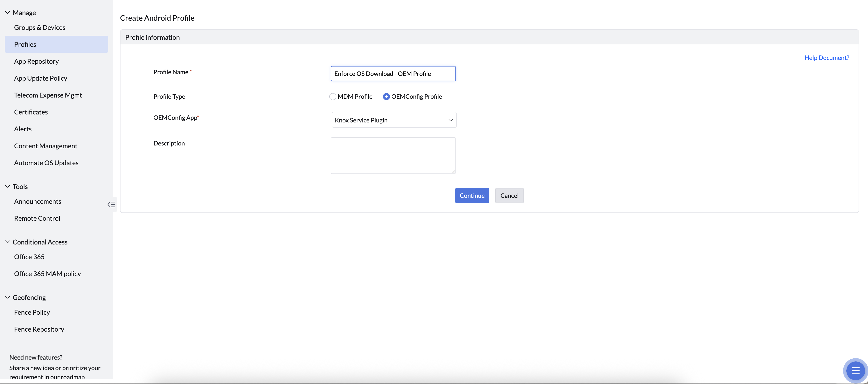Open Groups & Devices in sidebar
This screenshot has height=384, width=868.
coord(40,27)
